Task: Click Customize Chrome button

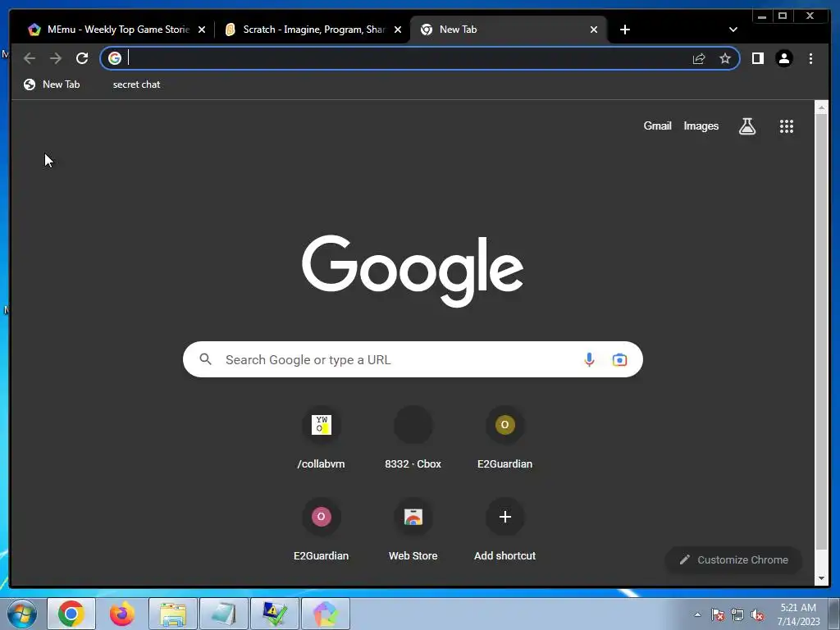Action: (x=733, y=559)
